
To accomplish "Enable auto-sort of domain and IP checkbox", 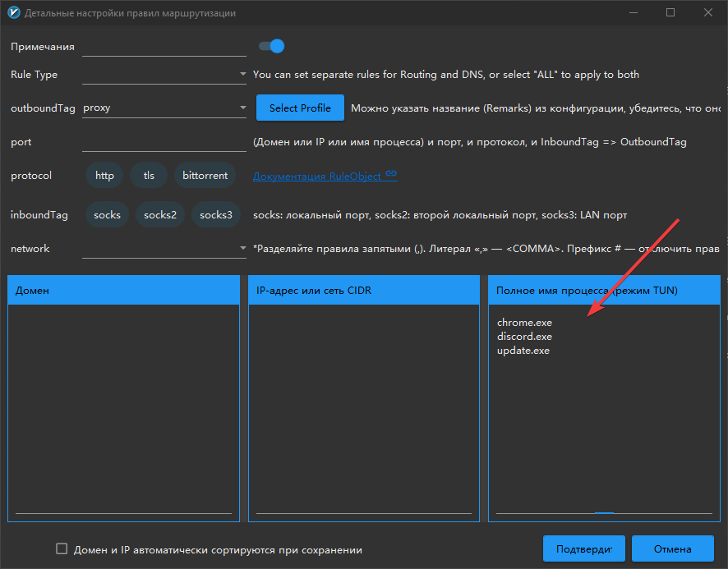I will click(x=62, y=549).
